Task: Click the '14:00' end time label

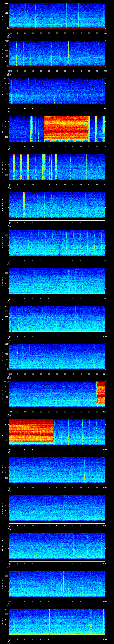Action: (x=105, y=487)
